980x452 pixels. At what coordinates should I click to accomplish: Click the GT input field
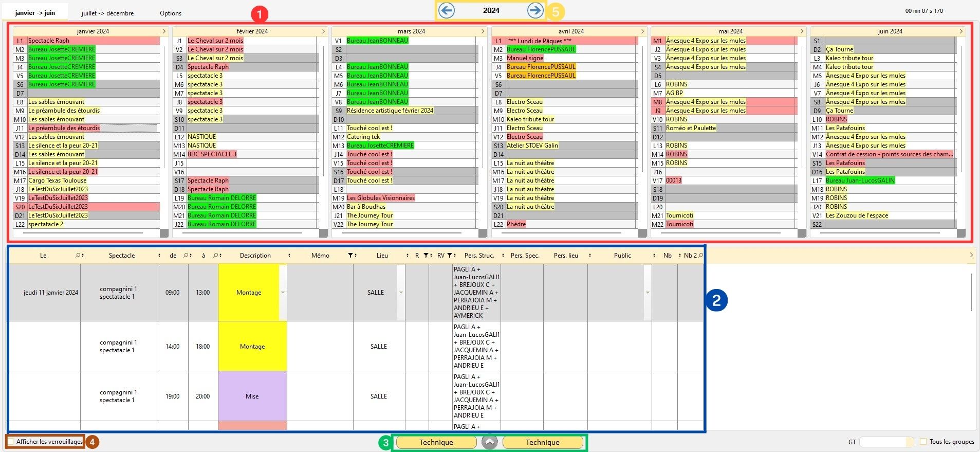[885, 442]
